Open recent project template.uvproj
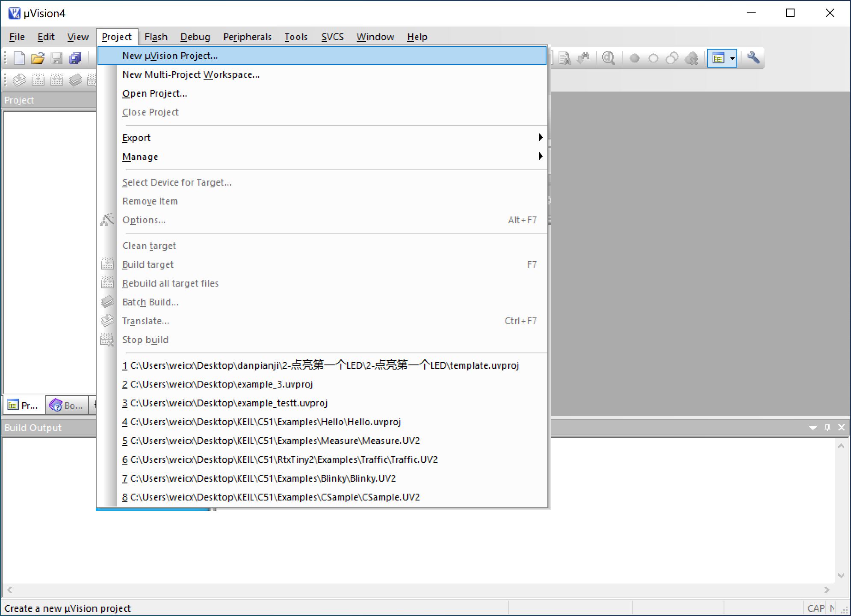Screen dimensions: 851x616 (322, 365)
